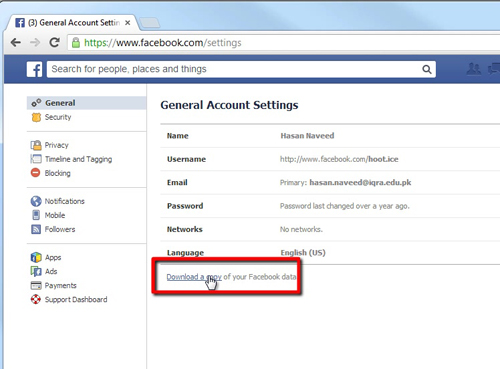Click the Language row label
The width and height of the screenshot is (500, 369).
[x=185, y=253]
